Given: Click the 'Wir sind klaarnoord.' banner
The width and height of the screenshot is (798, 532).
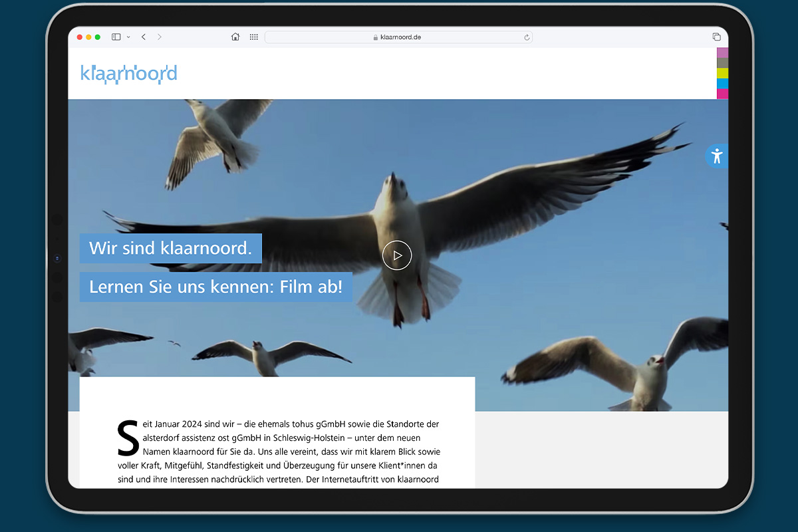Looking at the screenshot, I should (x=170, y=249).
